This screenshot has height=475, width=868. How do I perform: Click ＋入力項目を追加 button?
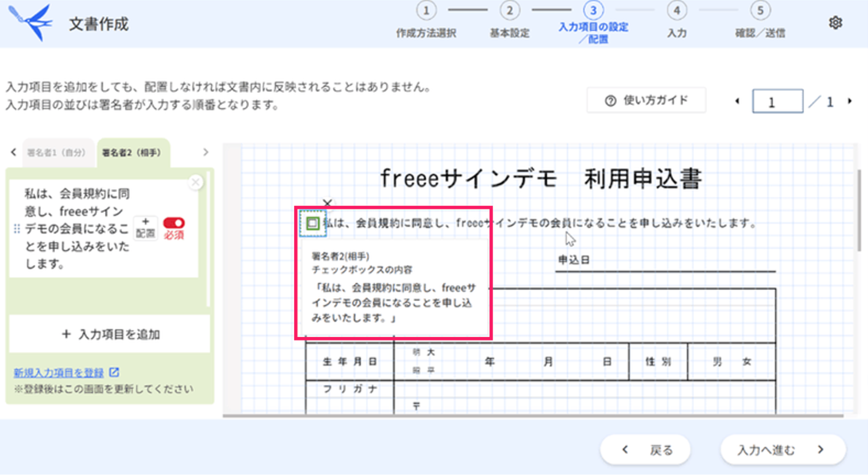(x=110, y=334)
